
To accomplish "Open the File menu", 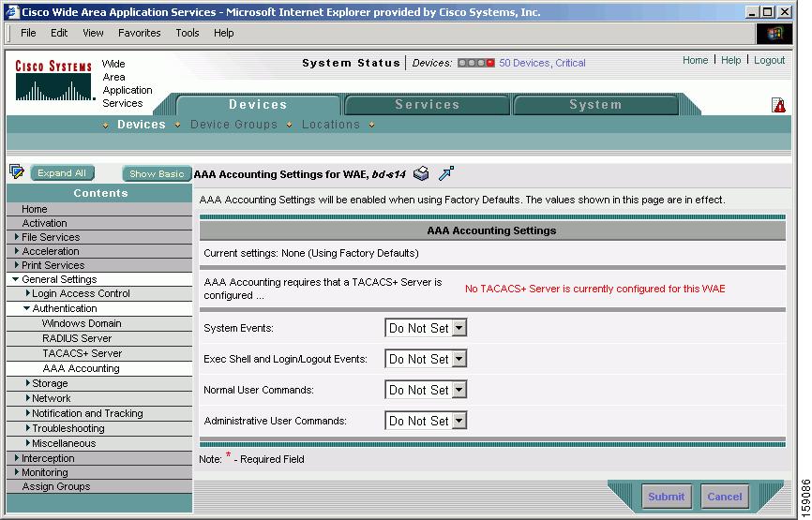I will tap(28, 33).
